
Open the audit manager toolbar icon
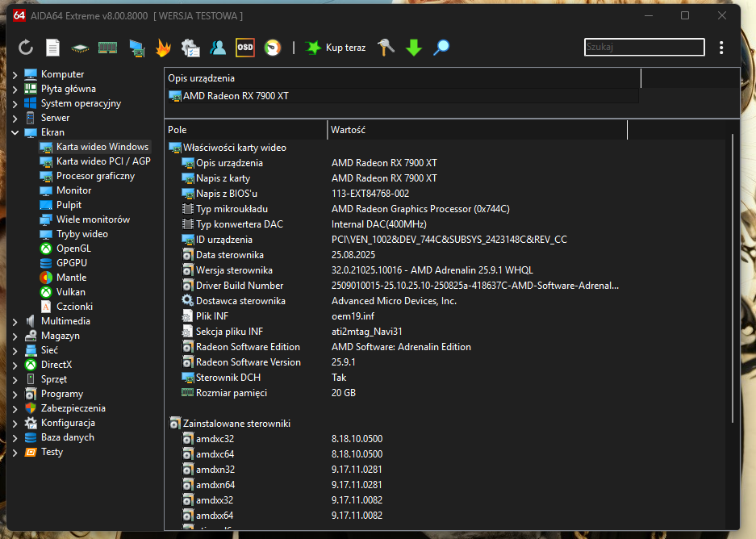[x=190, y=48]
